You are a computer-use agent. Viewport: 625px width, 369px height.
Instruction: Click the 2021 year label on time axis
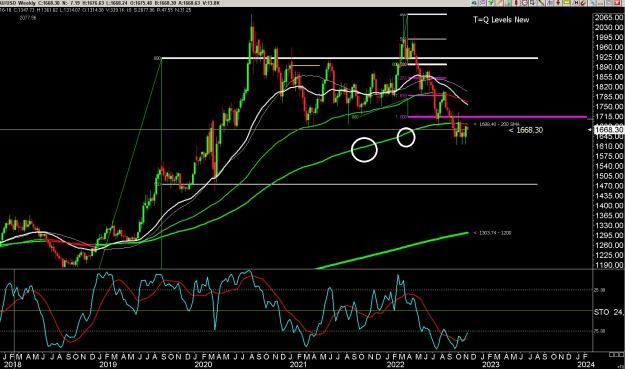tap(298, 365)
